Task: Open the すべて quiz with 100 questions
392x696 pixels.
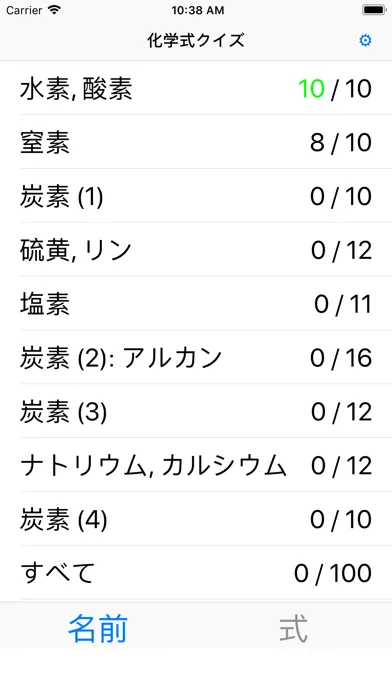Action: coord(196,573)
